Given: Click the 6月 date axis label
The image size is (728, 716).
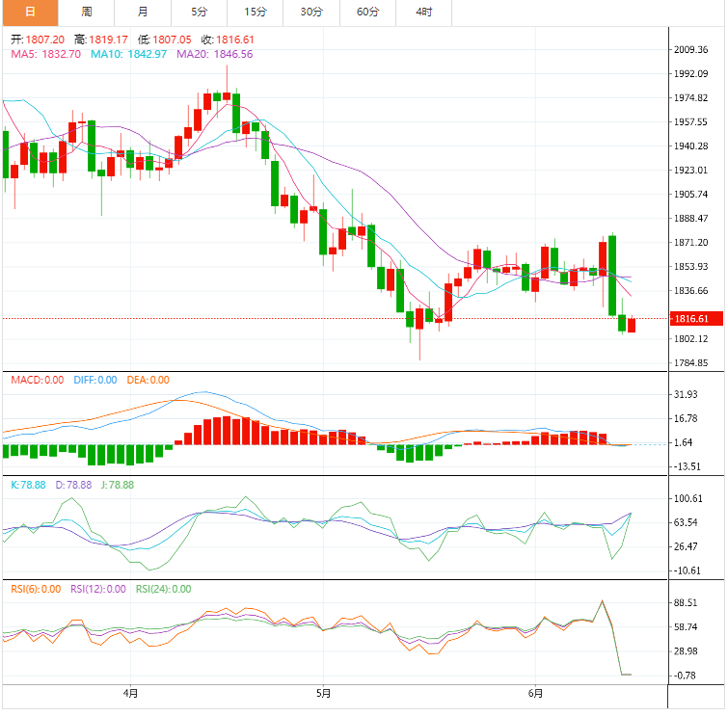Looking at the screenshot, I should (x=535, y=694).
